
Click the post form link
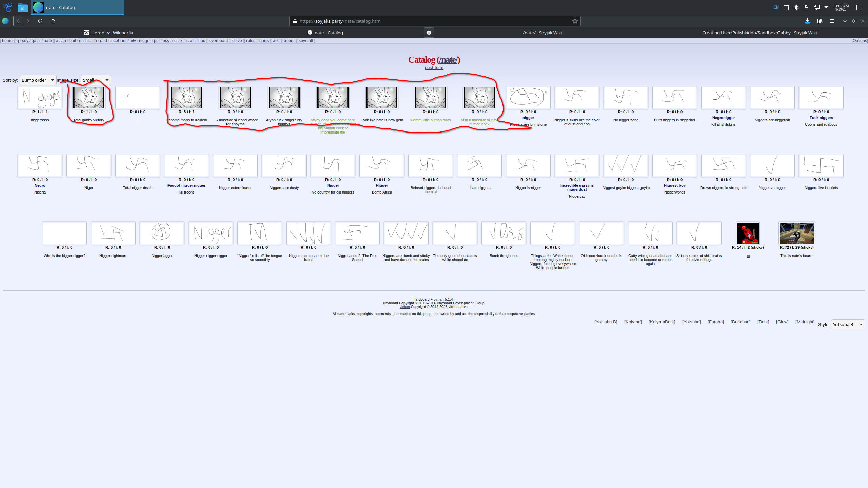[x=434, y=68]
